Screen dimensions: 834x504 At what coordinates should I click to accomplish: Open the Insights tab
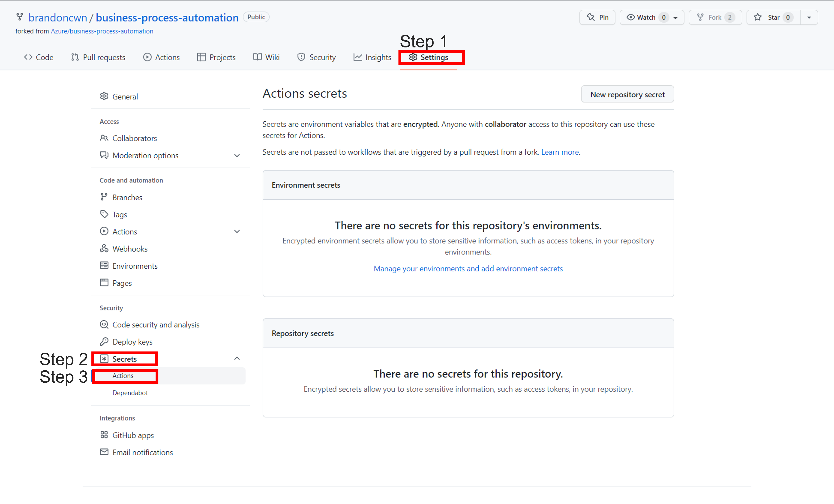point(372,57)
